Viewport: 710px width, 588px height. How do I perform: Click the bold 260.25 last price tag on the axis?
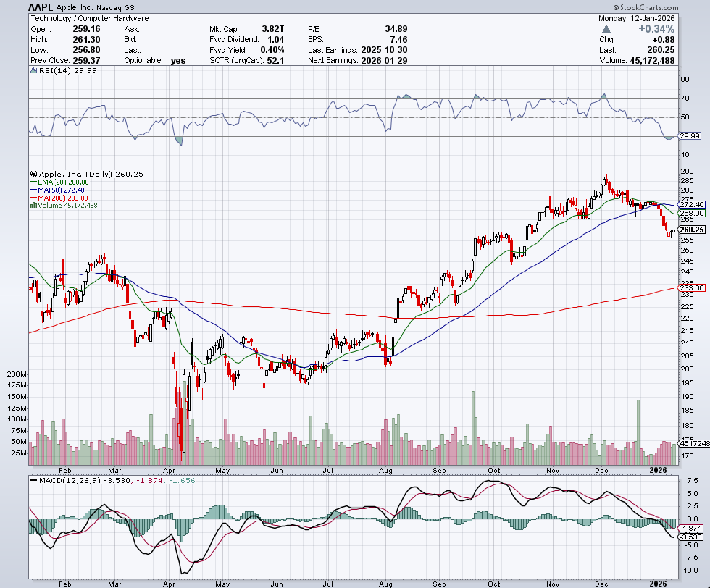[x=692, y=230]
